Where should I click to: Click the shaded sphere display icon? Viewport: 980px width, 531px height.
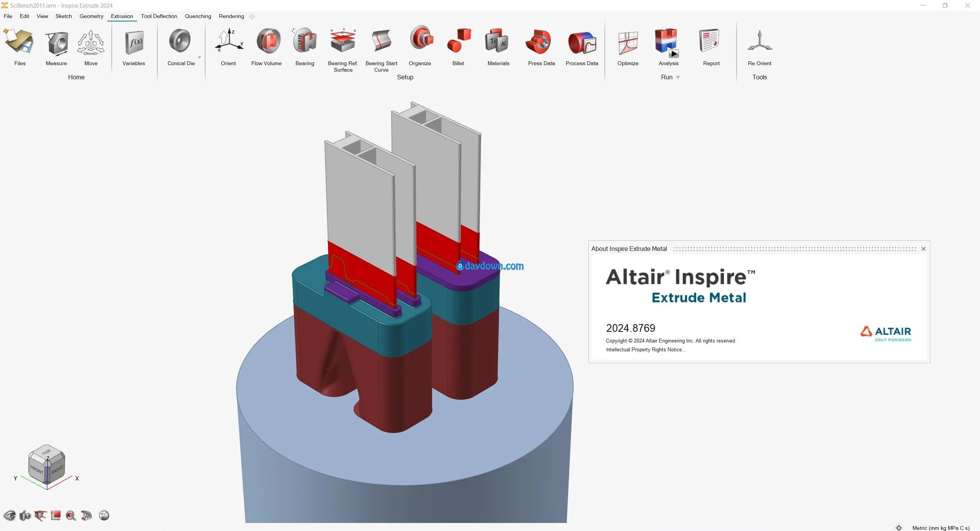104,516
